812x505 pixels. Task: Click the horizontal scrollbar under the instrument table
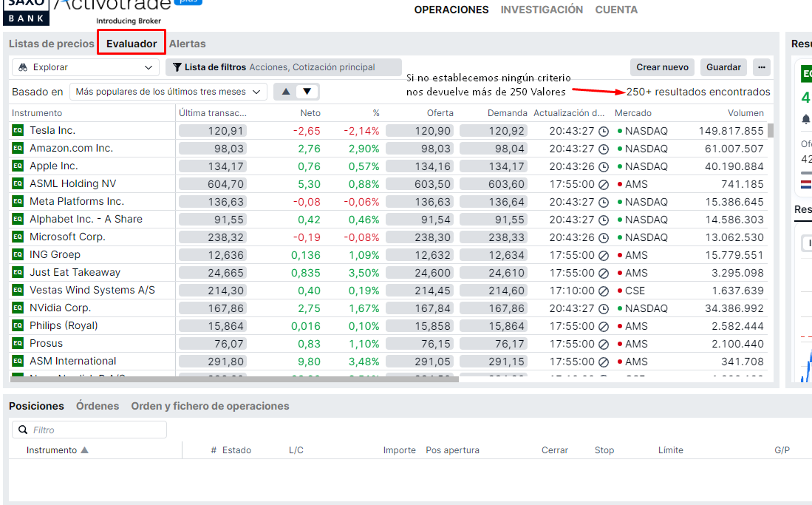click(x=234, y=379)
